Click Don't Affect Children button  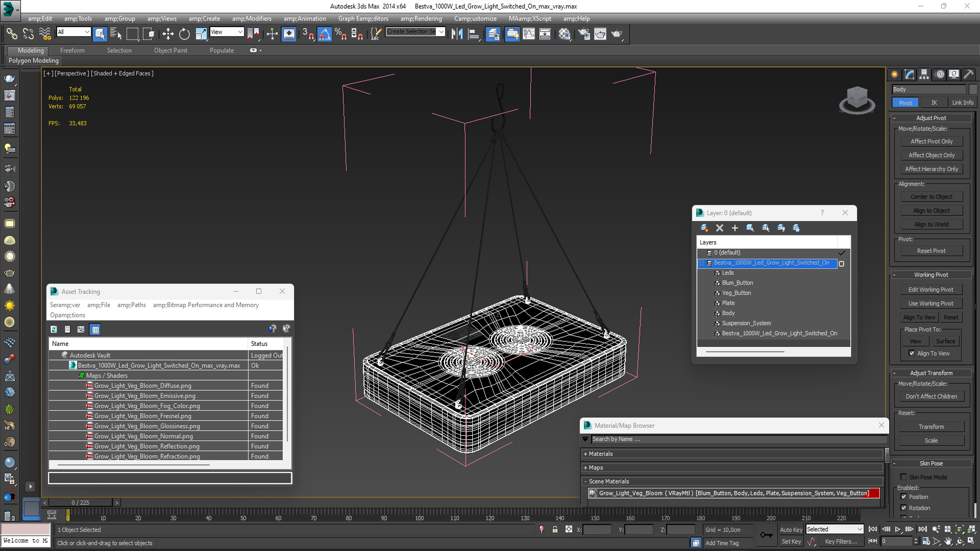pos(931,396)
